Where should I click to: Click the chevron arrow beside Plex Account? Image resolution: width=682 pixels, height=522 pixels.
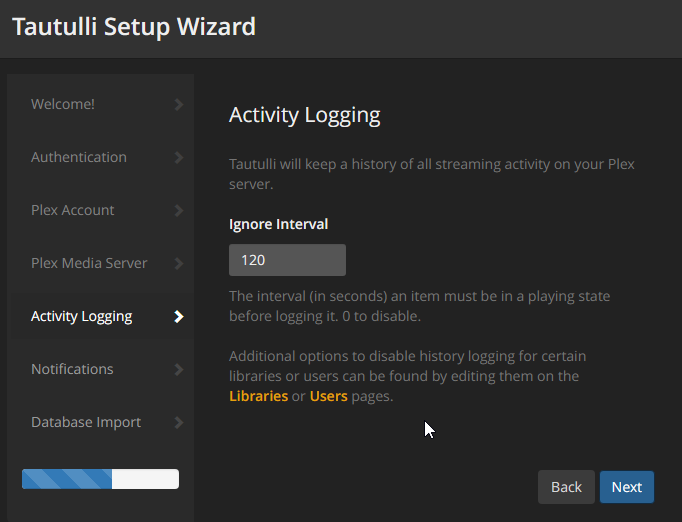click(179, 210)
